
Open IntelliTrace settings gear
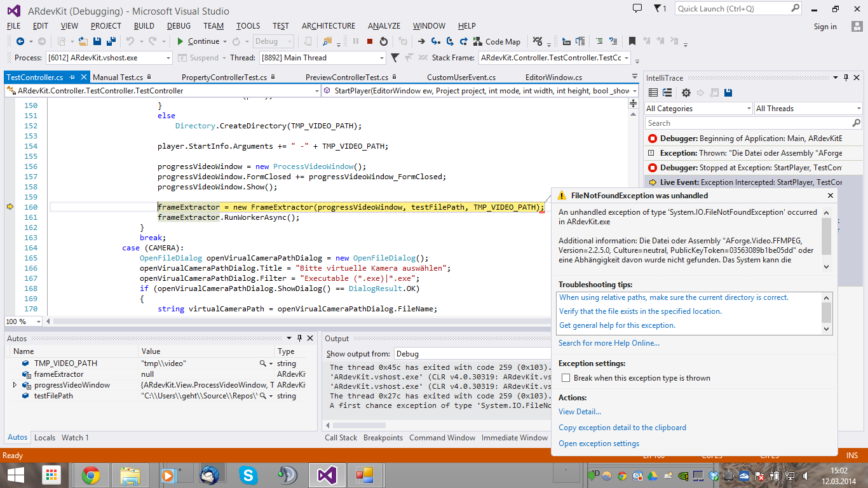pos(686,93)
